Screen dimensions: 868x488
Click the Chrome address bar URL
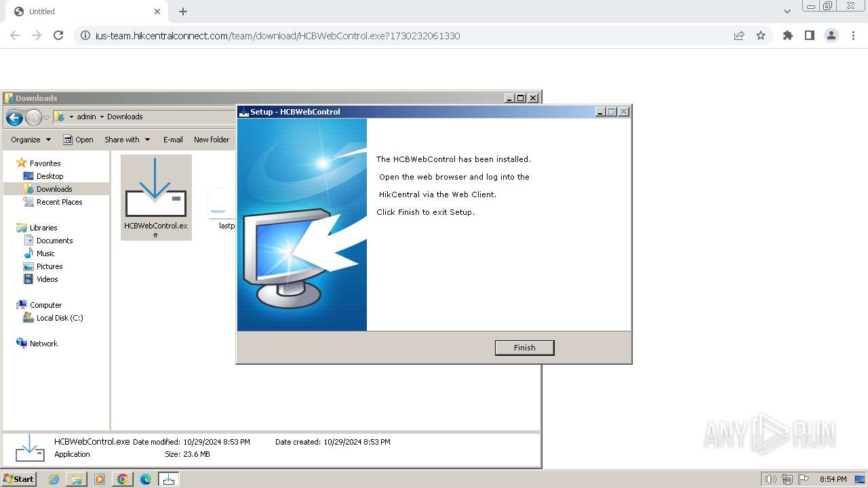pyautogui.click(x=277, y=36)
